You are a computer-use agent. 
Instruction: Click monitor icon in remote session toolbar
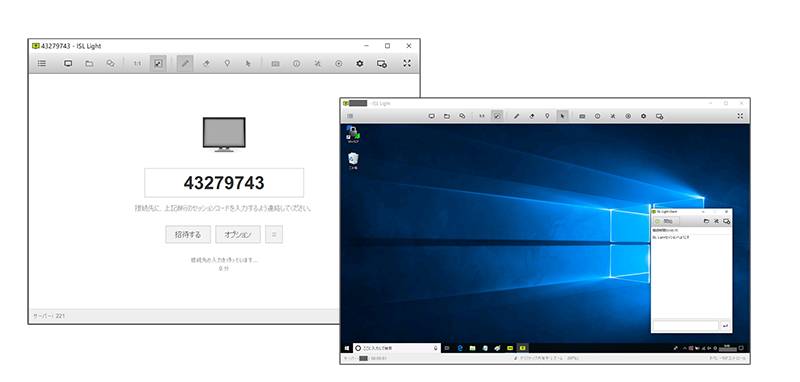pyautogui.click(x=432, y=116)
